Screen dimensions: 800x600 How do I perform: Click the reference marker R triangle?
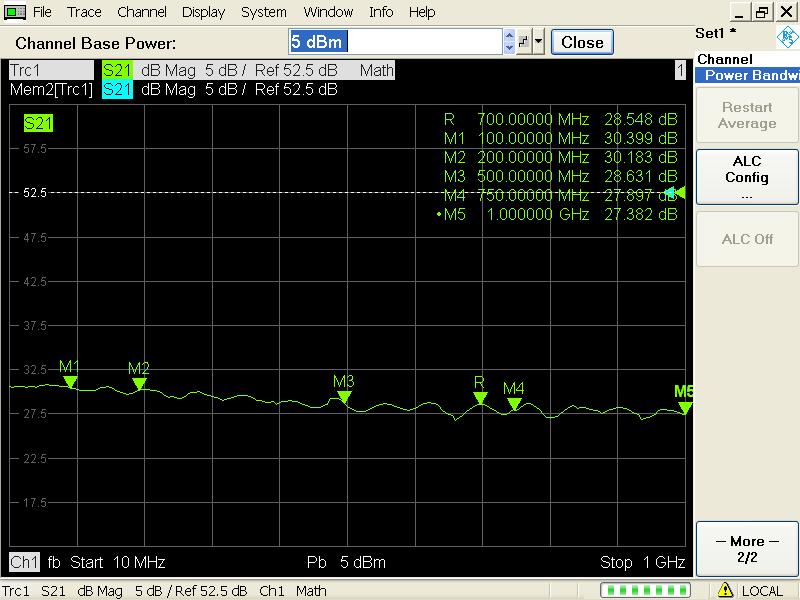click(480, 398)
